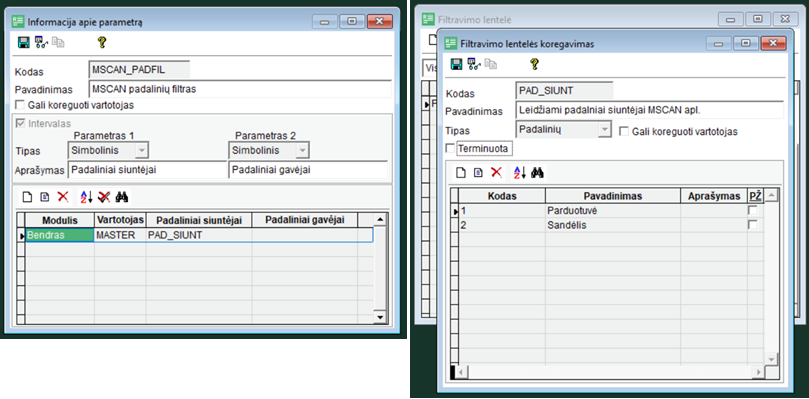
Task: Create a new row in the filter table grid
Action: click(461, 172)
